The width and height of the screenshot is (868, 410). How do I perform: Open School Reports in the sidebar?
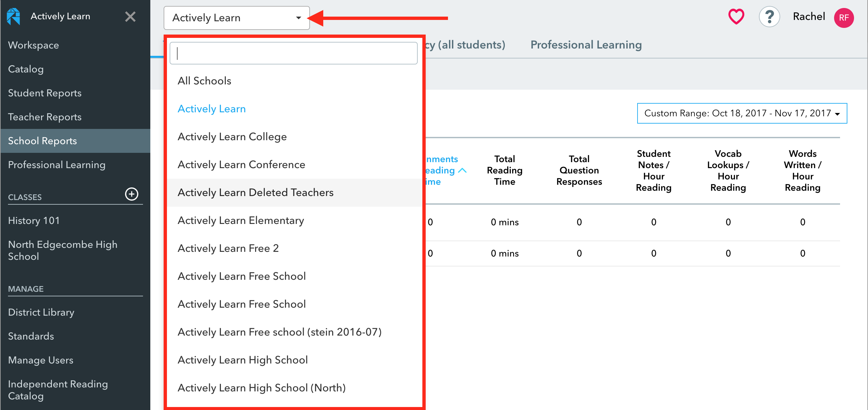(75, 141)
